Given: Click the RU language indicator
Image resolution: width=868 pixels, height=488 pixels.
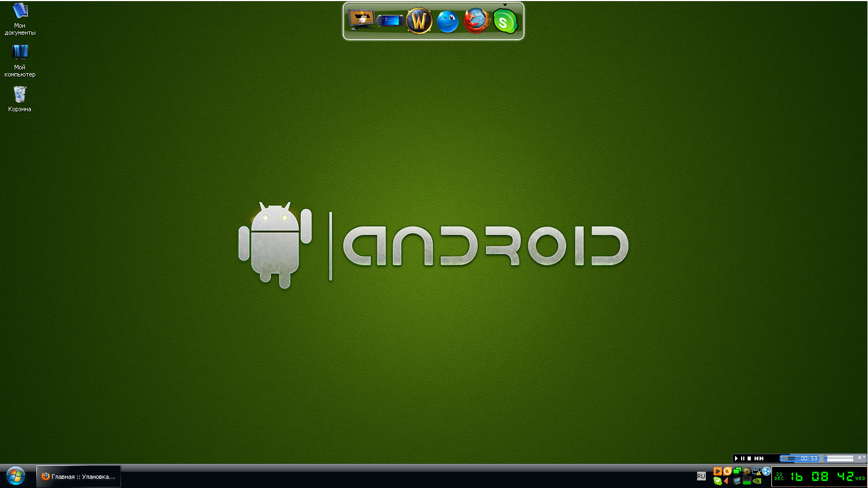Looking at the screenshot, I should [x=701, y=476].
